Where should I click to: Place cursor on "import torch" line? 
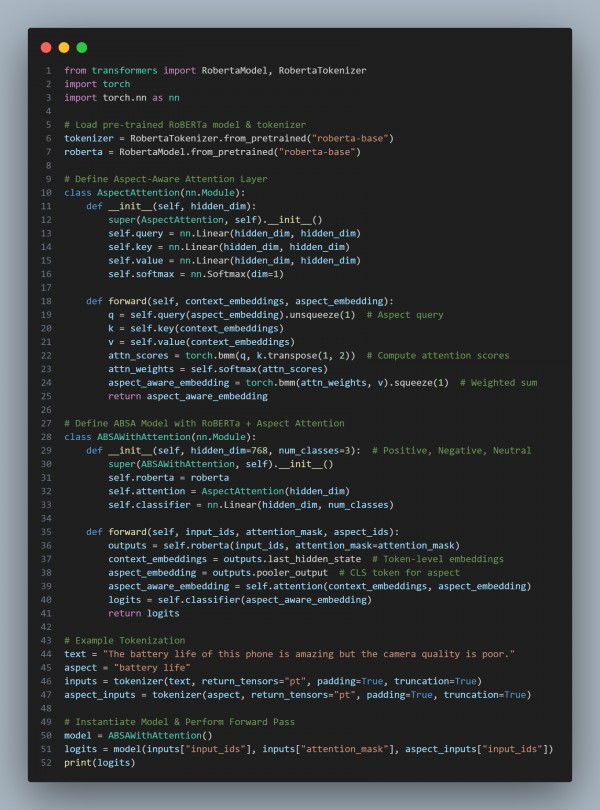[97, 85]
